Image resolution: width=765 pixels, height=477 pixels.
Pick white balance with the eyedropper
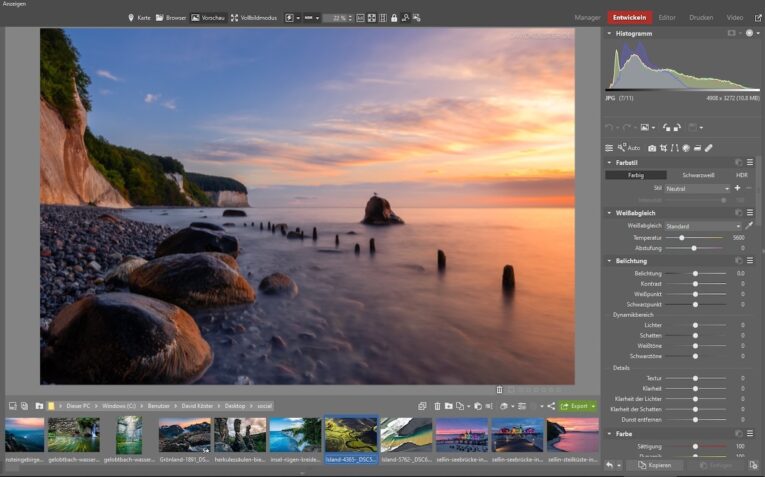coord(749,226)
